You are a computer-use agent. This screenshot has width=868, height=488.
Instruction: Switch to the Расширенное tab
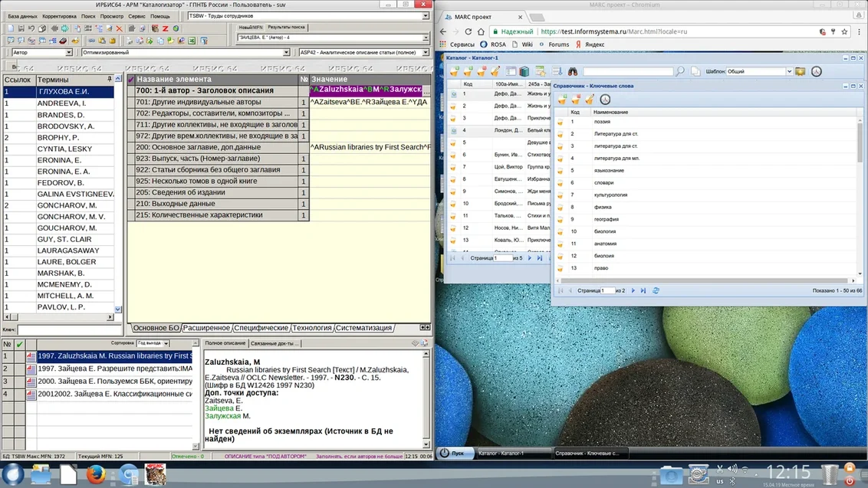tap(206, 328)
